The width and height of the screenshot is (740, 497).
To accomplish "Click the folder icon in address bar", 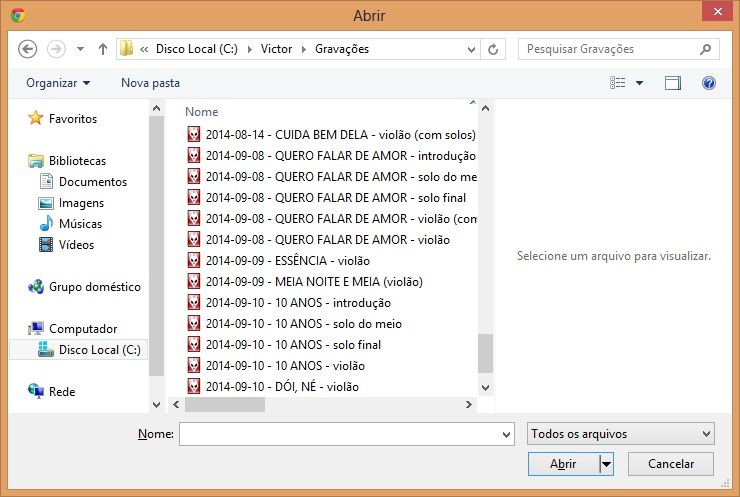I will 126,49.
